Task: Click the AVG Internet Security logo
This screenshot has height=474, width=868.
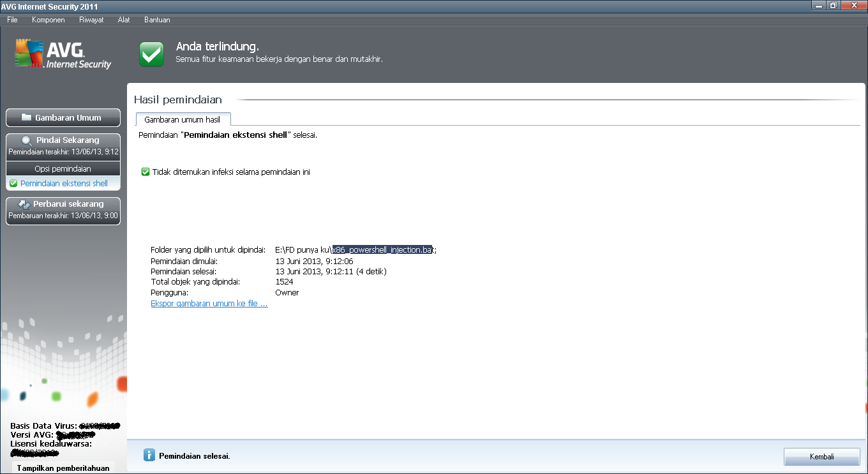Action: click(x=63, y=55)
